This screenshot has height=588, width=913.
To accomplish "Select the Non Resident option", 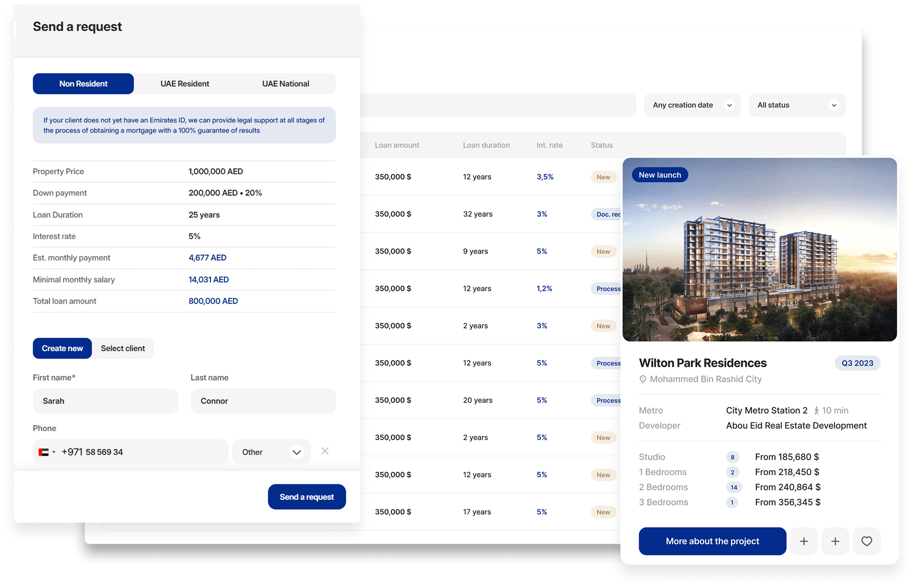I will (83, 84).
